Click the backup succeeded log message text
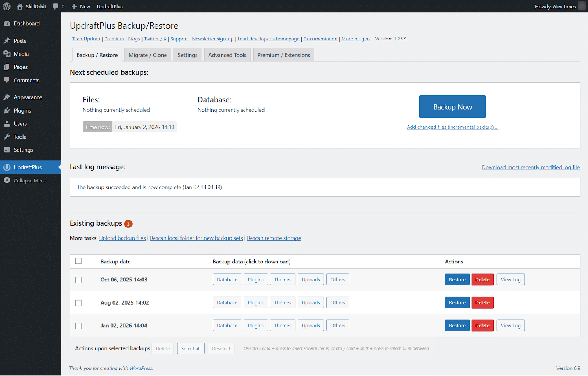 point(149,187)
